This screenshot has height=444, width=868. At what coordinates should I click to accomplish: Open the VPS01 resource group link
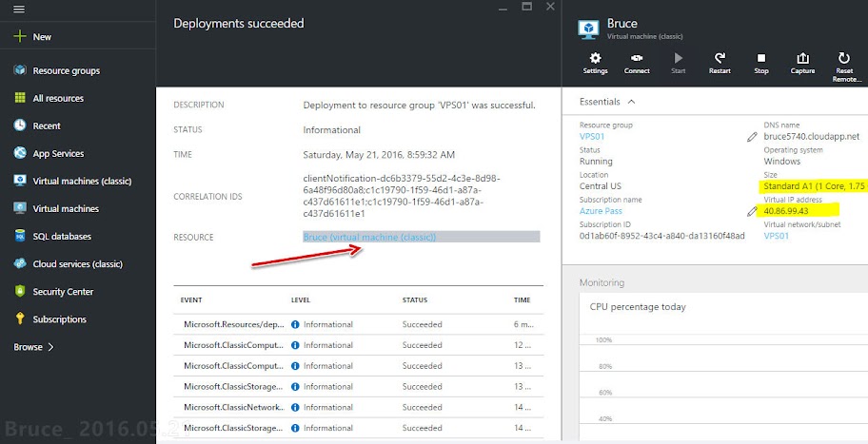pyautogui.click(x=592, y=136)
